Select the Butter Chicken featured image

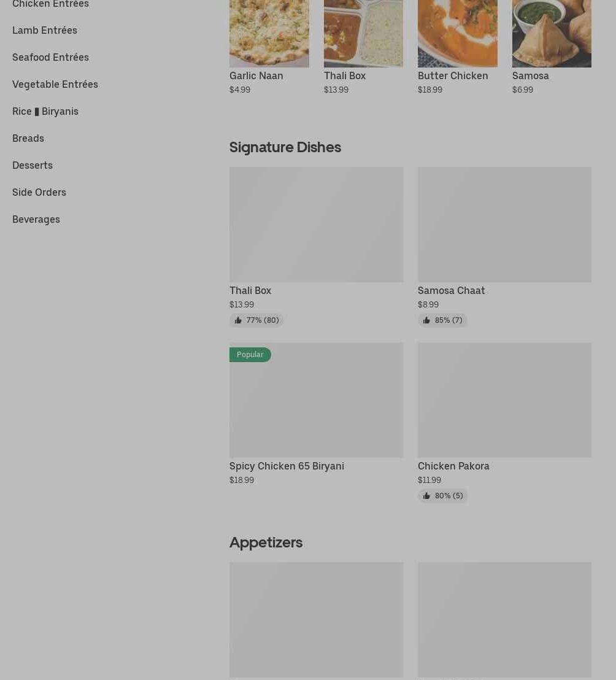coord(458,33)
